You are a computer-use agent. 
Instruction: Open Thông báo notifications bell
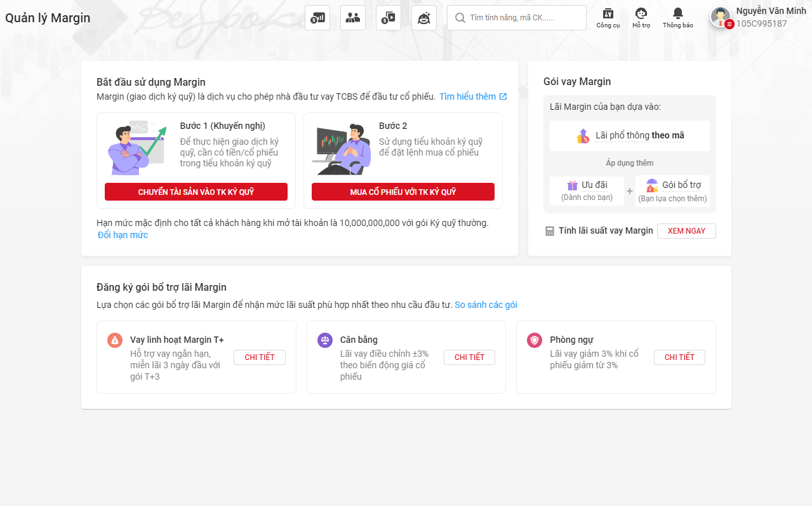[677, 17]
